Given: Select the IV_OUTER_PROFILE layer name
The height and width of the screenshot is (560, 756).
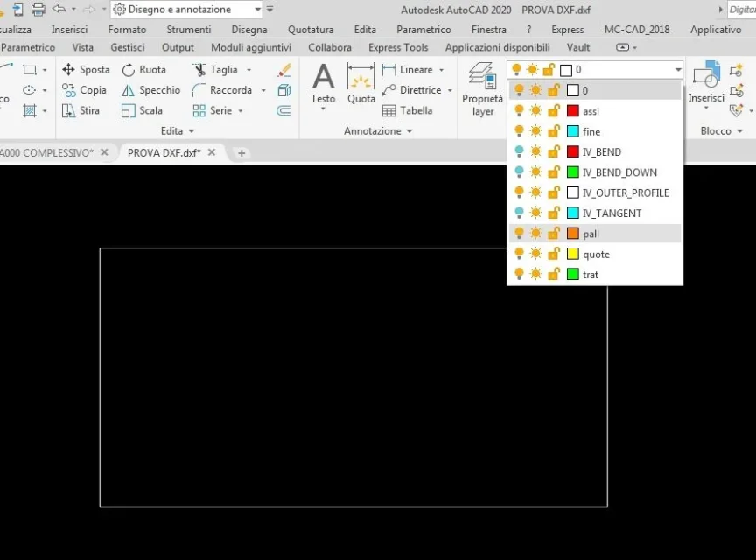Looking at the screenshot, I should 626,192.
